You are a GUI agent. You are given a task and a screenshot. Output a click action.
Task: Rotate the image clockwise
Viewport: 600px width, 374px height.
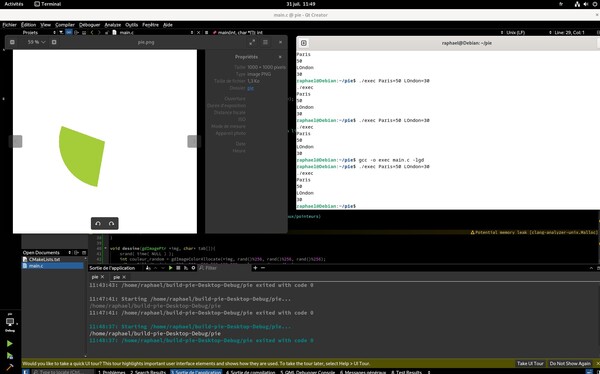click(111, 224)
